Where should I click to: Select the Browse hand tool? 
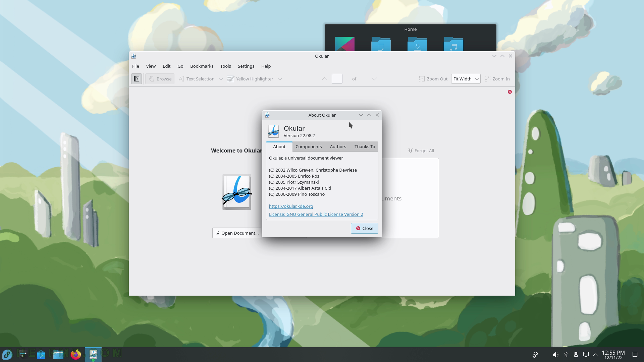click(x=160, y=79)
